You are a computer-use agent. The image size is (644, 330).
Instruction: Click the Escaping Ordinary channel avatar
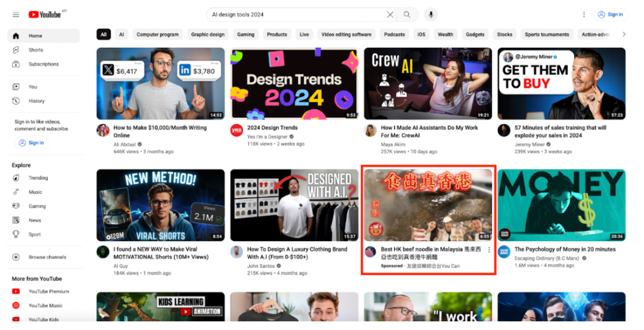[x=504, y=252]
